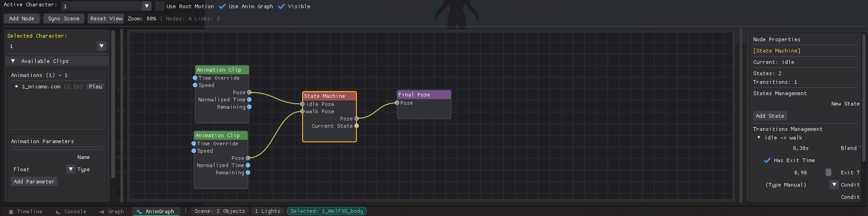Screen dimensions: 868x216
Task: Click the upper Animation Clip's Time Override pin
Action: (195, 78)
